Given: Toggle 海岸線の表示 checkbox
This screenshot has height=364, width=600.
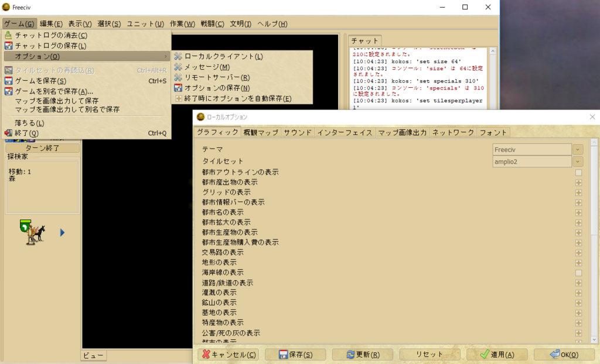Looking at the screenshot, I should (578, 273).
